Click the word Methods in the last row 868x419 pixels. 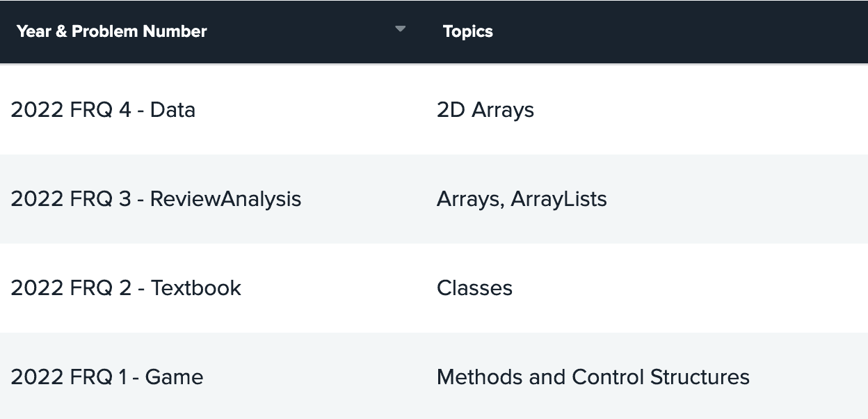[479, 377]
